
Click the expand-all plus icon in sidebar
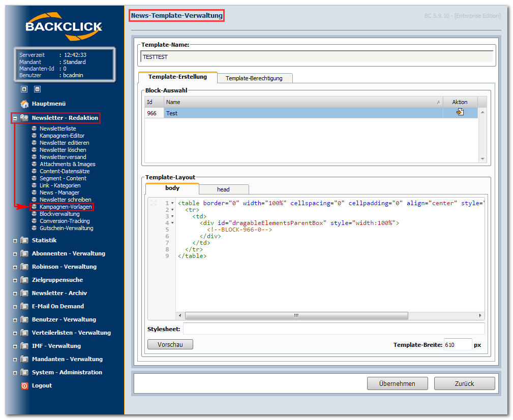tap(24, 89)
